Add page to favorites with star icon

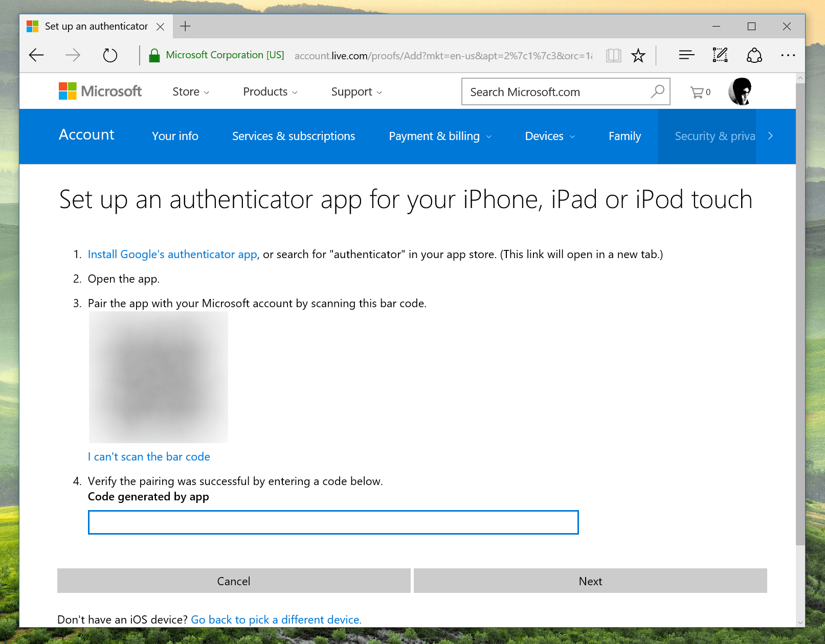[638, 55]
